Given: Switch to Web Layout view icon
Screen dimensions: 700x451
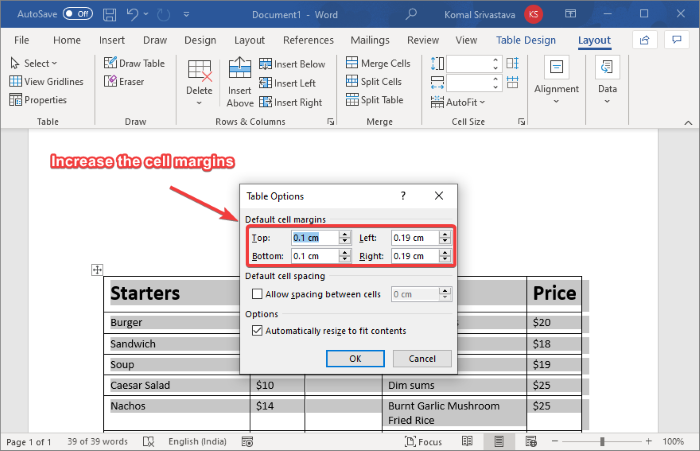Looking at the screenshot, I should point(531,442).
